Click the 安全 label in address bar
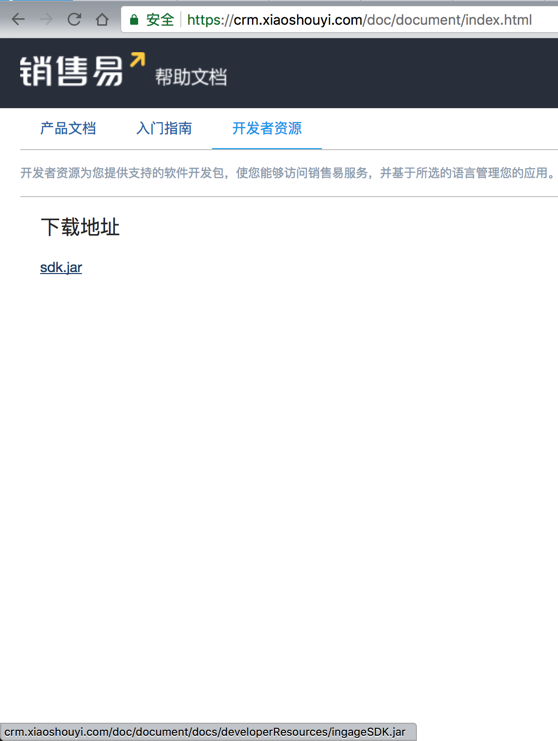 tap(160, 20)
